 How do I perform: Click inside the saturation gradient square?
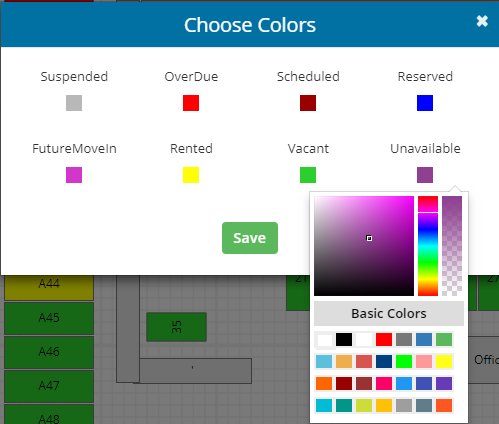(x=364, y=246)
